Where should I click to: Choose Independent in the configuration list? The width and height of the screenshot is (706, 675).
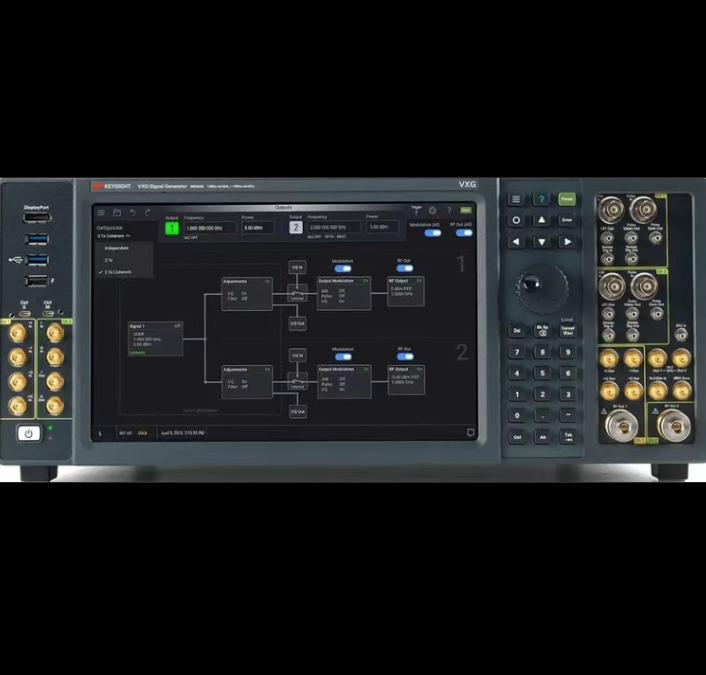point(125,248)
